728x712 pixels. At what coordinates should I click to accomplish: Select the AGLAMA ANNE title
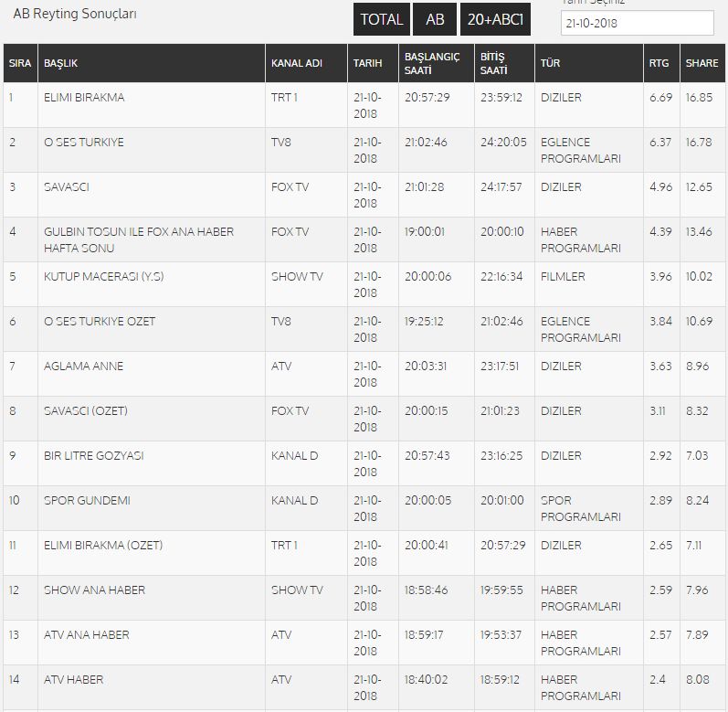click(83, 366)
